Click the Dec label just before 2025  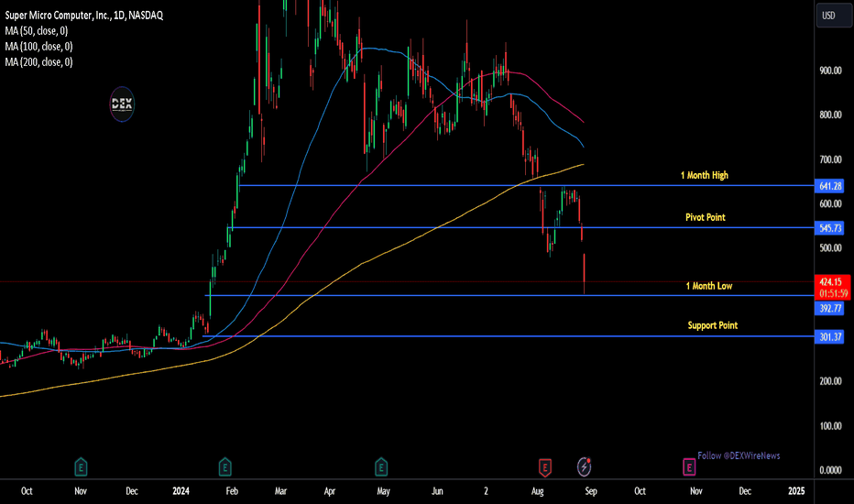click(745, 491)
